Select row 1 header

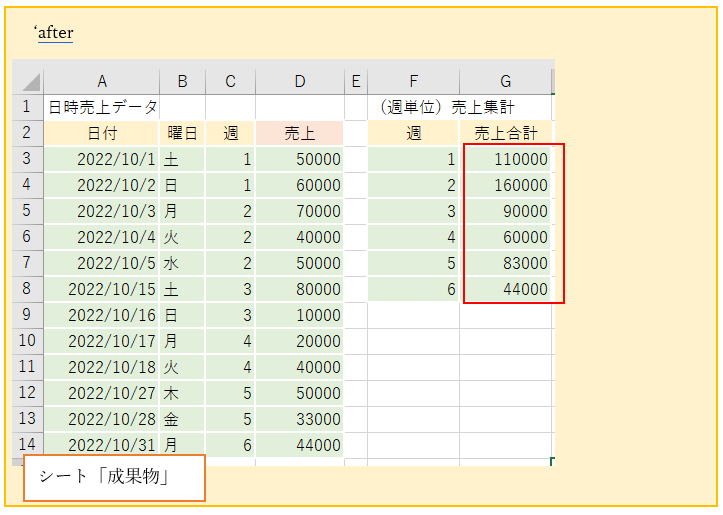tap(27, 107)
